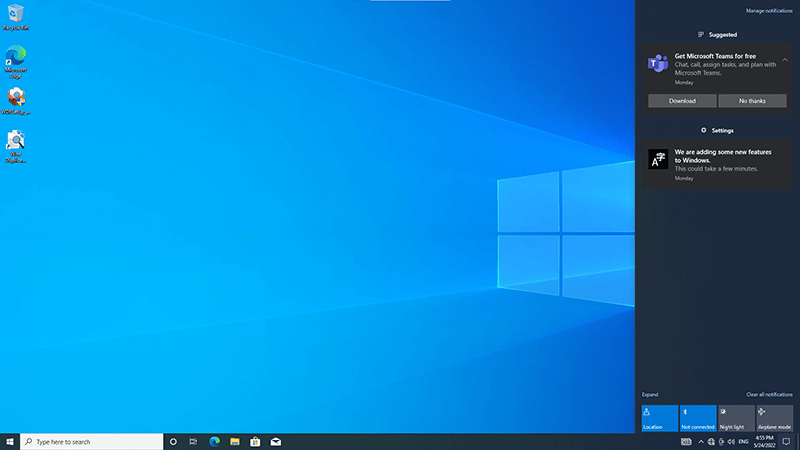The width and height of the screenshot is (800, 450).
Task: Click ENG language indicator in tray
Action: [x=743, y=442]
